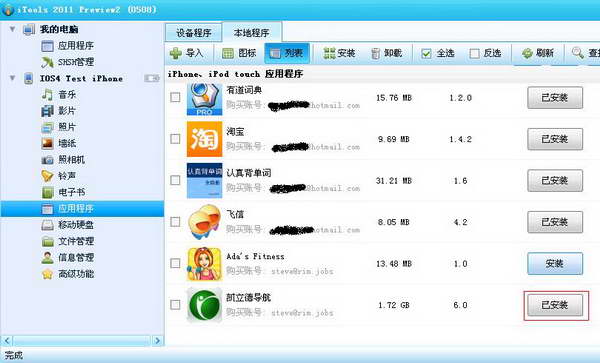
Task: Check the 认真背单词 row checkbox
Action: tap(175, 180)
